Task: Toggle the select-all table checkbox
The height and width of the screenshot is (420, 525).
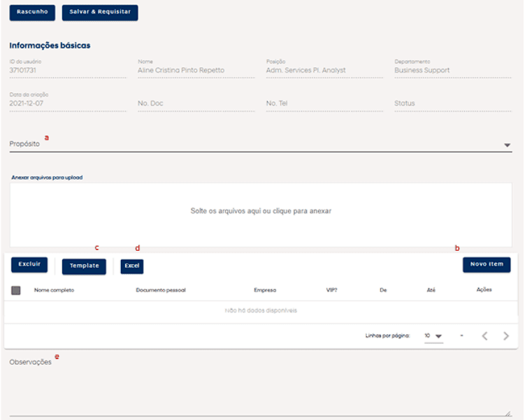Action: pyautogui.click(x=16, y=290)
